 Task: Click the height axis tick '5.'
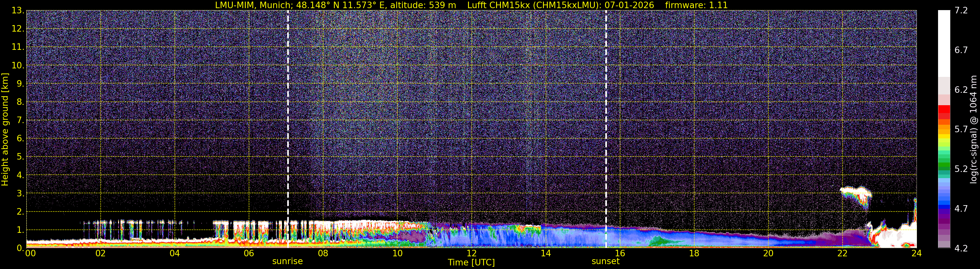pos(20,157)
